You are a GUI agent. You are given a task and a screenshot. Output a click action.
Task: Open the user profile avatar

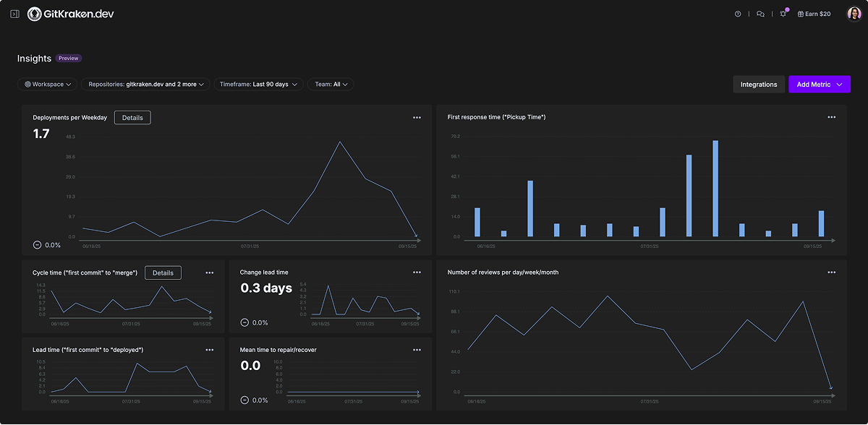click(x=854, y=14)
